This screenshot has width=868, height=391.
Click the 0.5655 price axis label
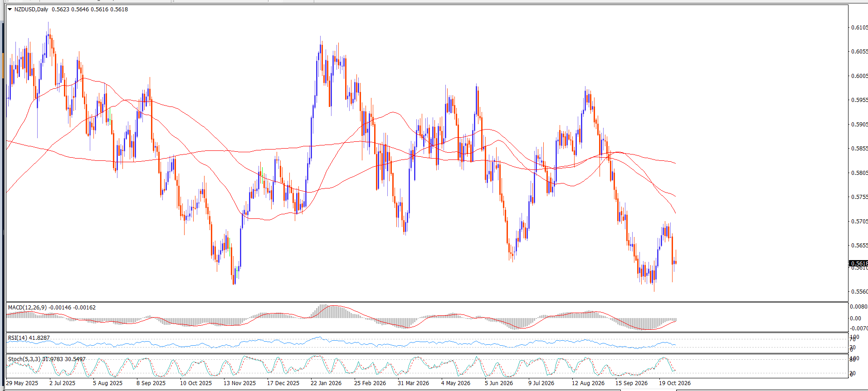coord(860,246)
